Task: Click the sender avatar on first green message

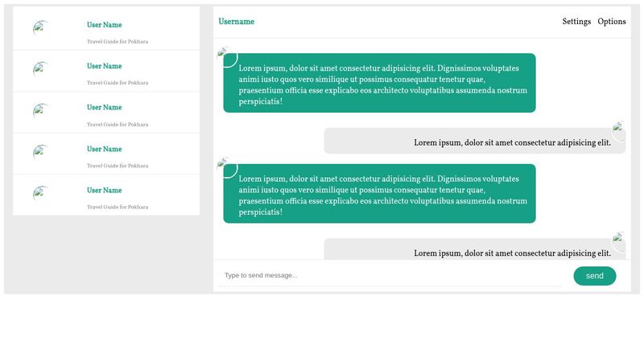Action: (x=227, y=57)
